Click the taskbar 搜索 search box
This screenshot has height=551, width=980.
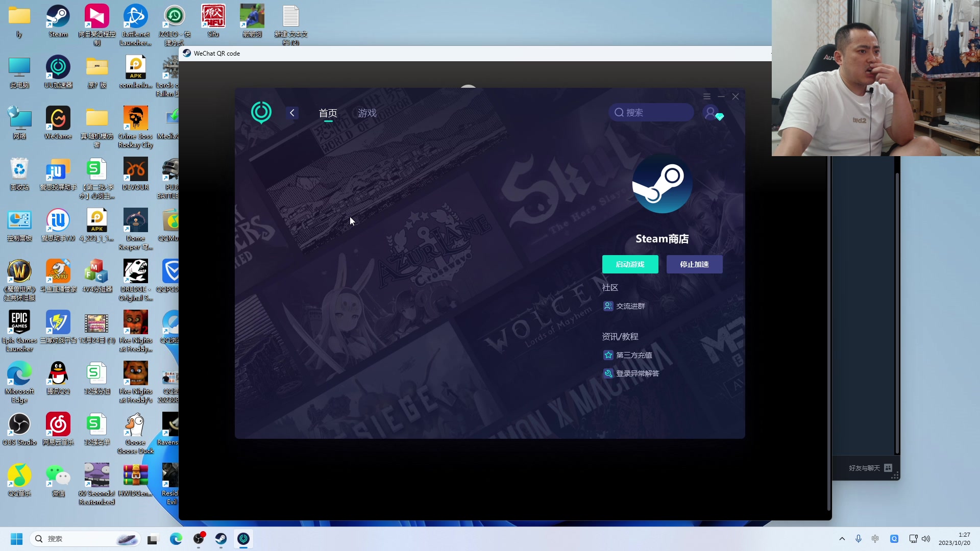(x=86, y=539)
